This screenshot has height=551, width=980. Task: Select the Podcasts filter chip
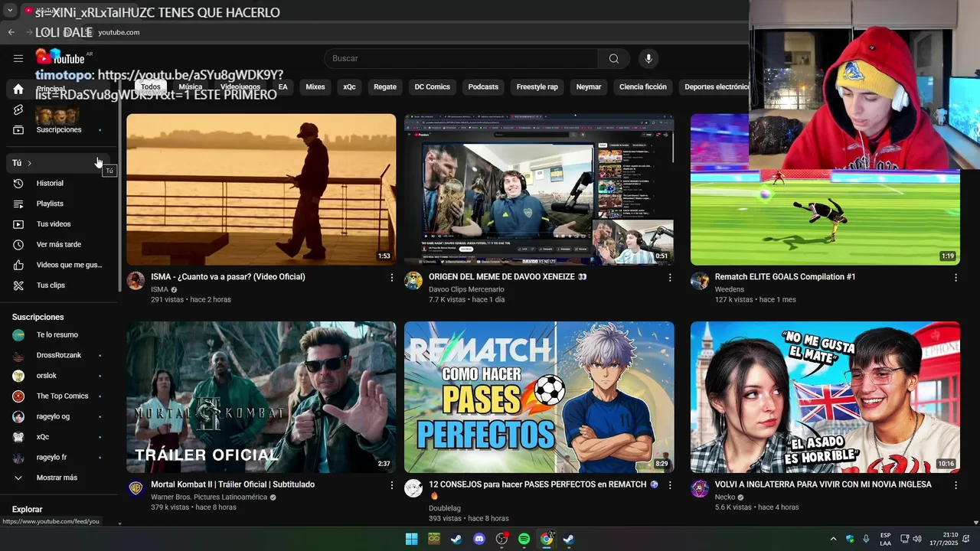pos(483,87)
